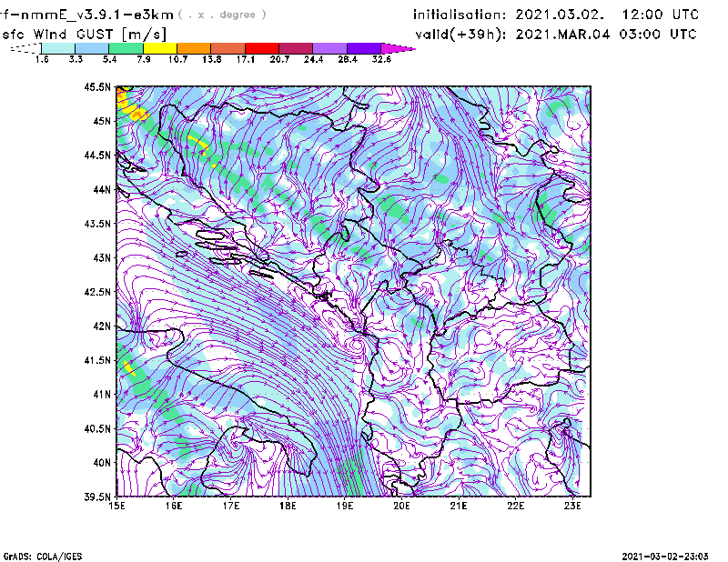Screen dimensions: 728x562
Task: Click the valid(+39h) label
Action: [x=460, y=35]
